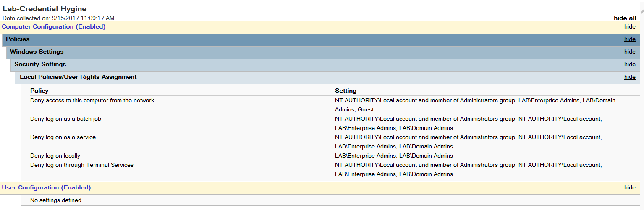Hide the Security Settings section via hide link
Viewport: 644px width, 210px height.
point(630,64)
